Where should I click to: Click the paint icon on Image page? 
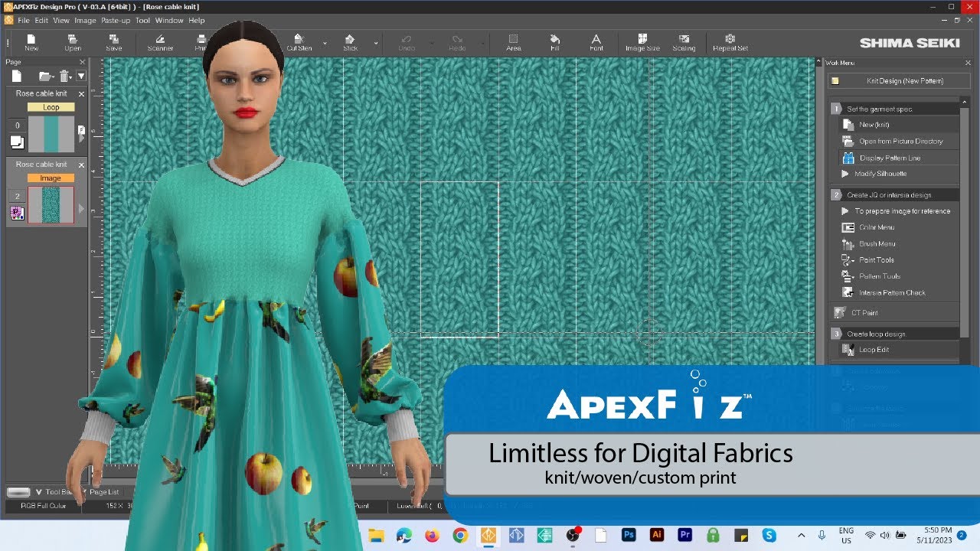coord(16,214)
